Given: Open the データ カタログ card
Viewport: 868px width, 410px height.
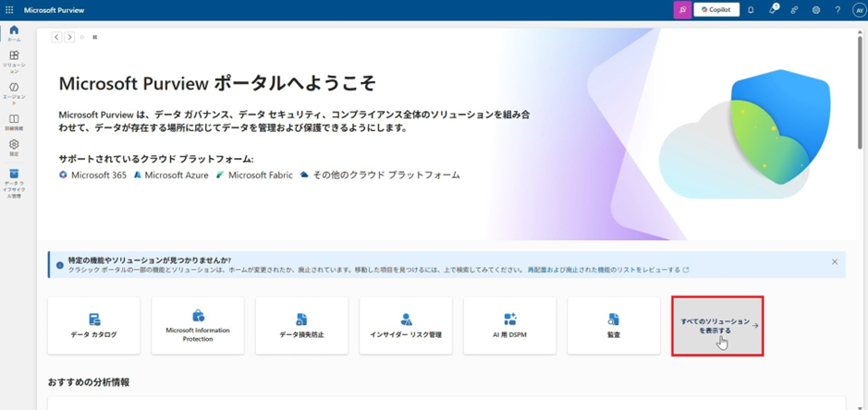Looking at the screenshot, I should tap(93, 325).
